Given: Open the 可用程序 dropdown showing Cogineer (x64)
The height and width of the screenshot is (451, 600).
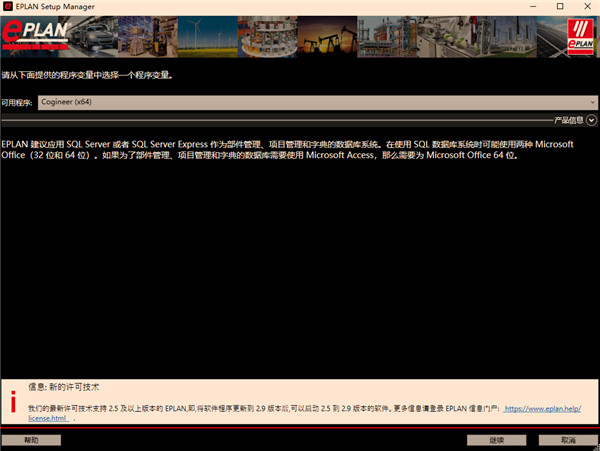Looking at the screenshot, I should [317, 102].
